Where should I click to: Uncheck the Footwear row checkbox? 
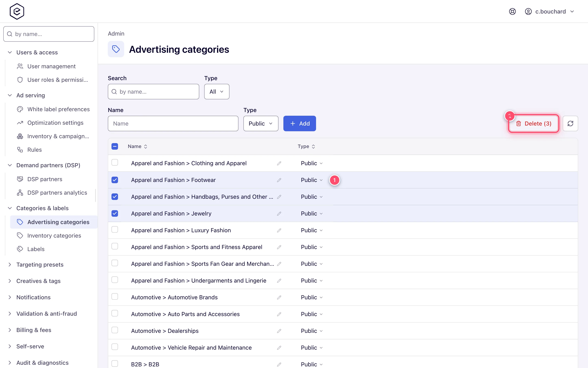(115, 180)
